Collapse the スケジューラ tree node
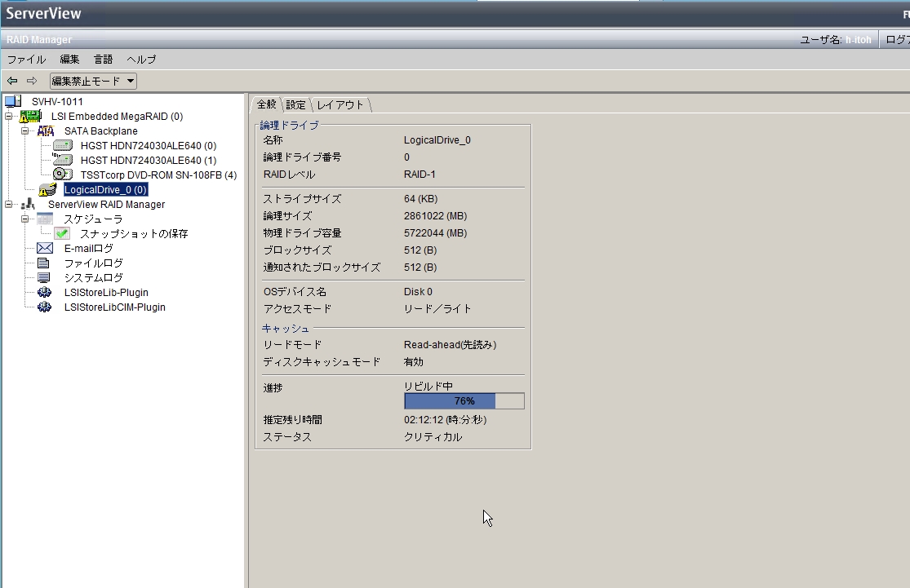This screenshot has width=910, height=588. (25, 219)
